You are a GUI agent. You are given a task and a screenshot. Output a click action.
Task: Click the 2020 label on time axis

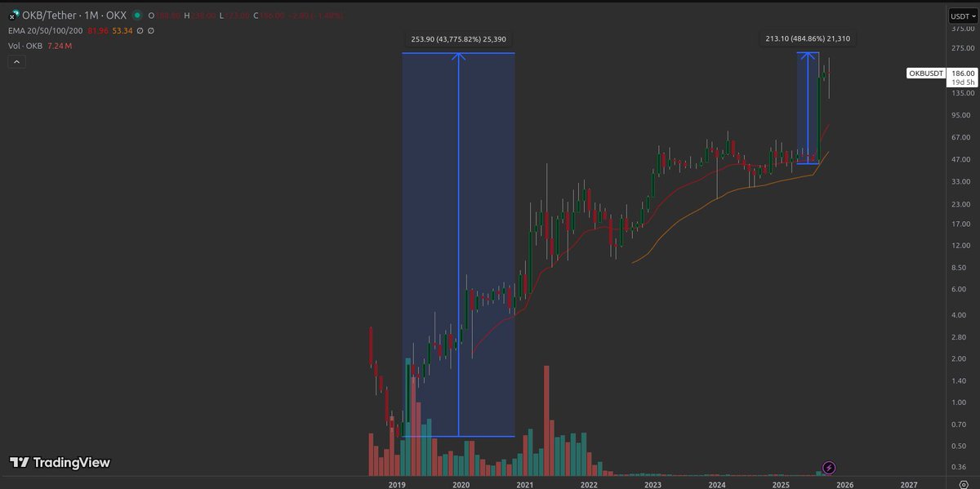point(461,485)
